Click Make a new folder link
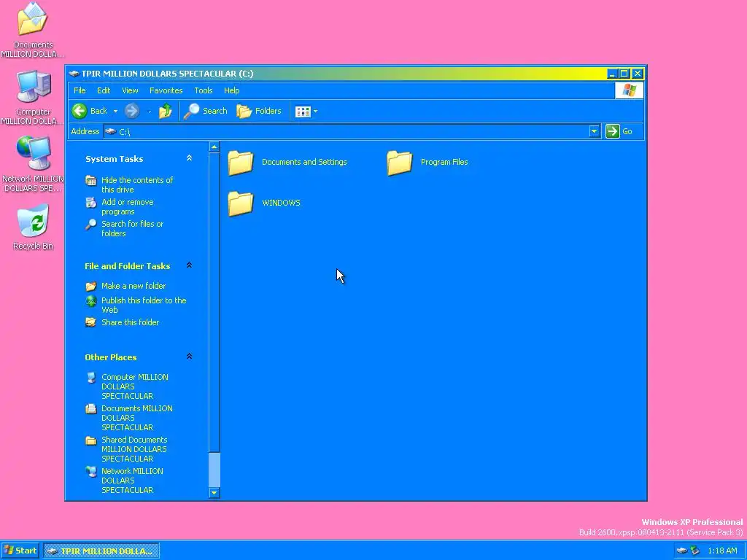747x560 pixels. [133, 286]
